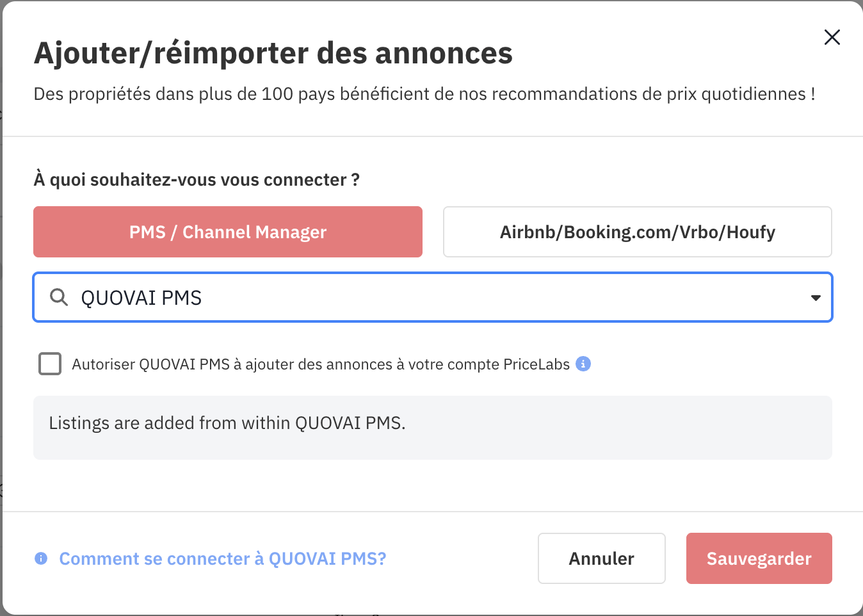
Task: Click the 'À quoi souhaitez-vous vous connecter' label
Action: (197, 180)
